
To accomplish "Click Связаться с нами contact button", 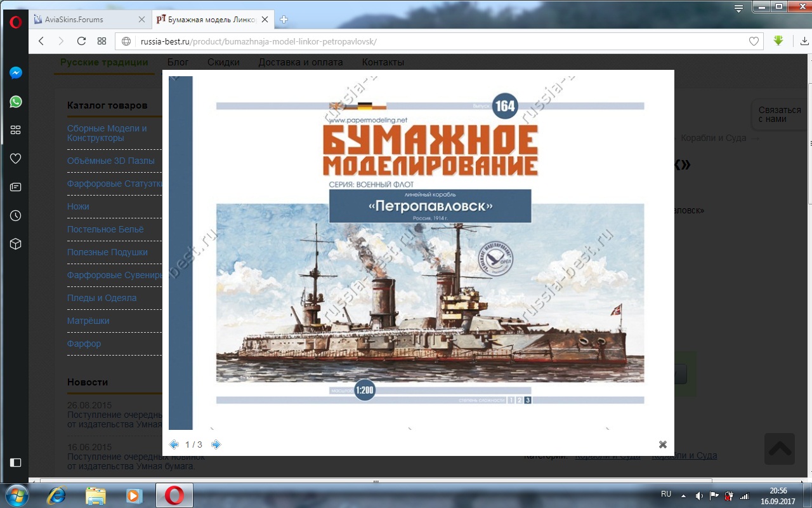I will pos(780,114).
